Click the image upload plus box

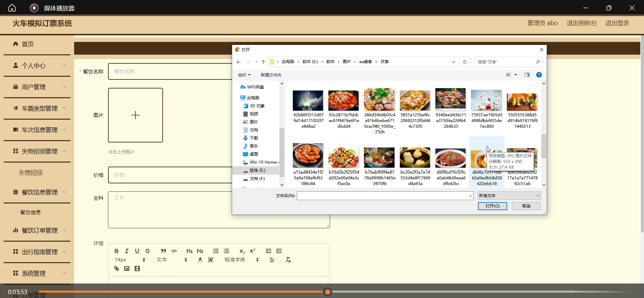tap(136, 115)
